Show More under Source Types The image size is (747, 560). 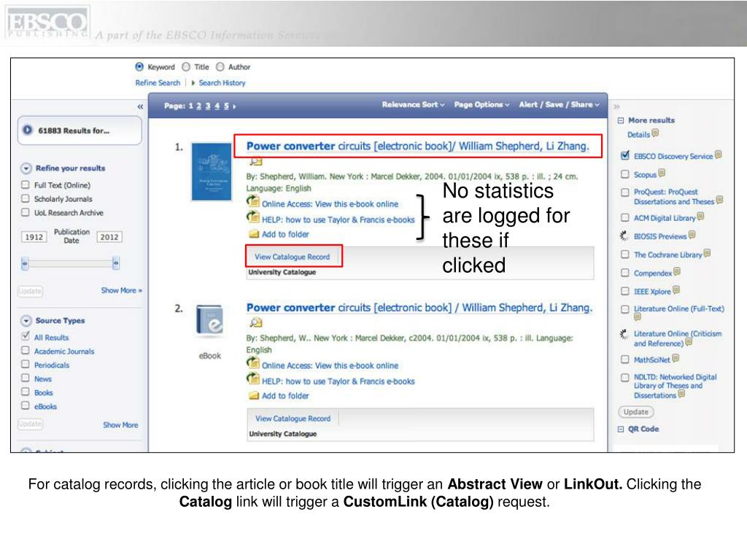coord(120,425)
